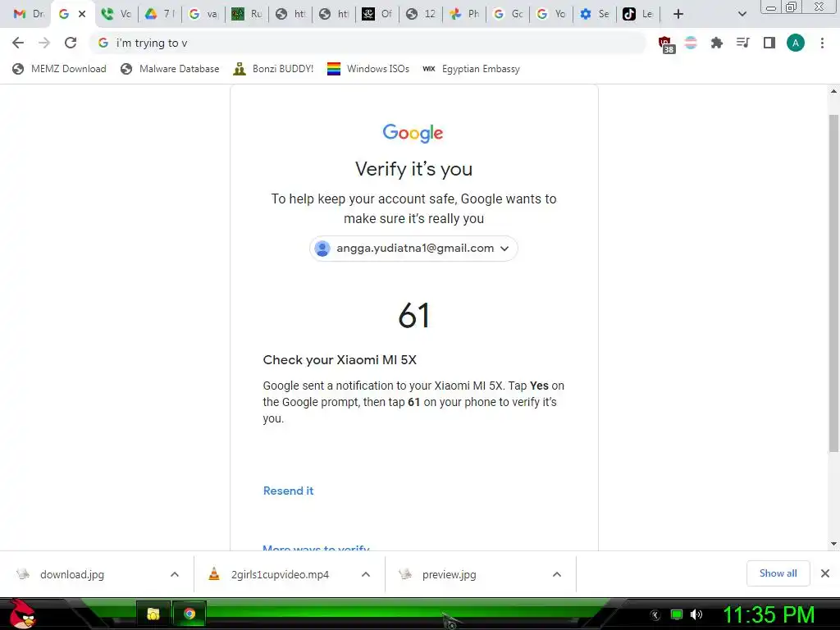Close the active Google tab
This screenshot has width=840, height=630.
point(82,14)
